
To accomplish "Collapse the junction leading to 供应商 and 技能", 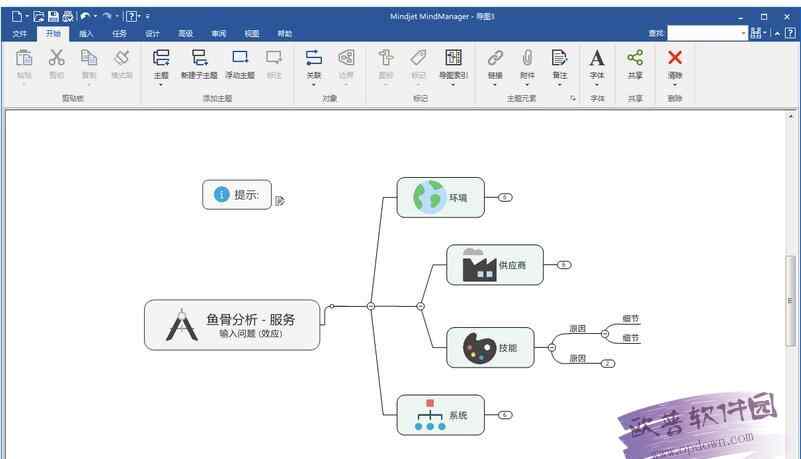I will pos(420,306).
